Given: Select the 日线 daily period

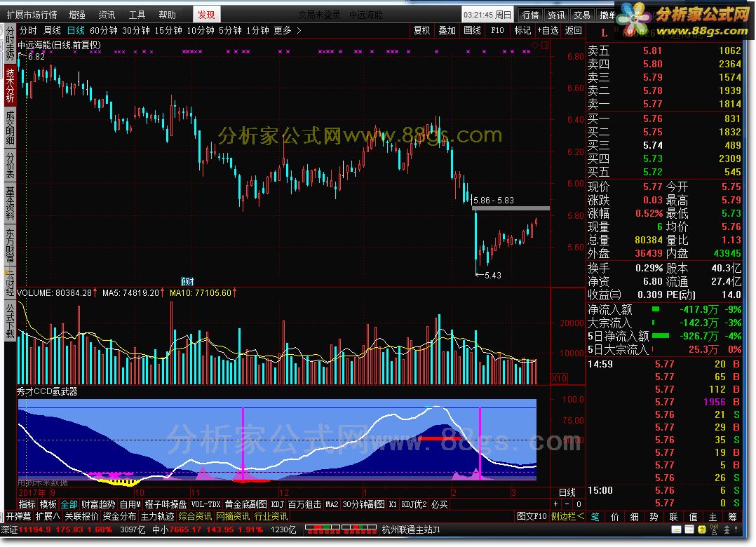Looking at the screenshot, I should pyautogui.click(x=76, y=30).
